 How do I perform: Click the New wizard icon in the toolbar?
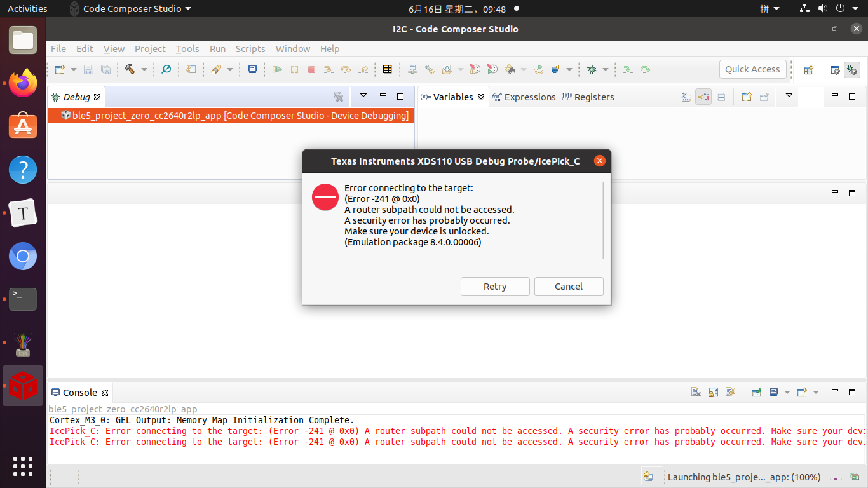coord(60,69)
